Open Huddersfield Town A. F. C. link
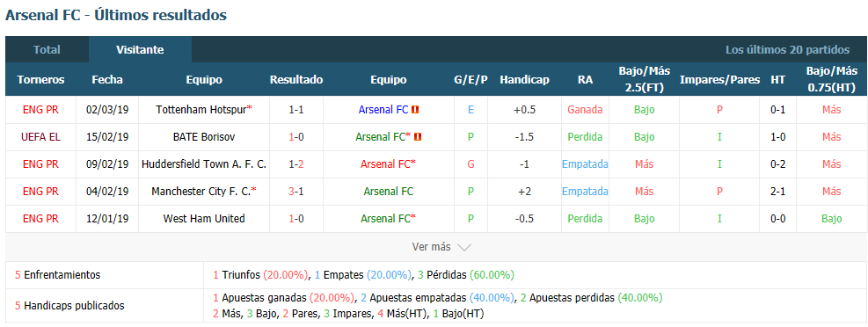The width and height of the screenshot is (868, 327). (x=204, y=163)
